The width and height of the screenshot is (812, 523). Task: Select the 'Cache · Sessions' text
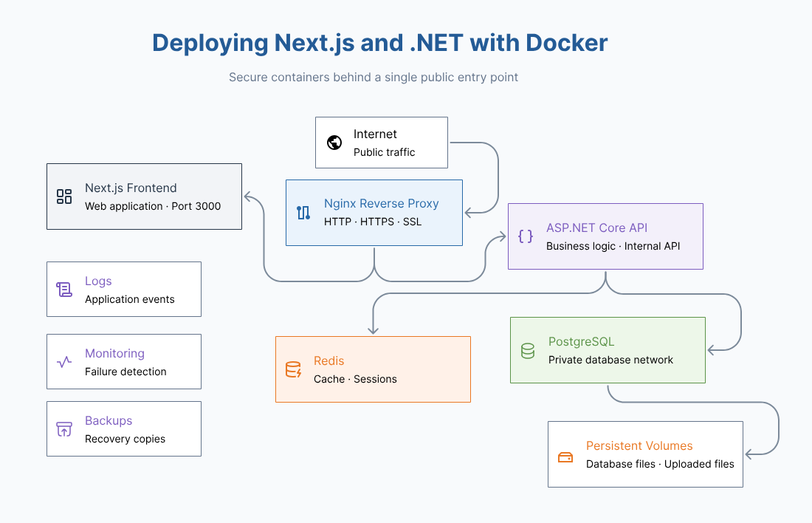355,380
